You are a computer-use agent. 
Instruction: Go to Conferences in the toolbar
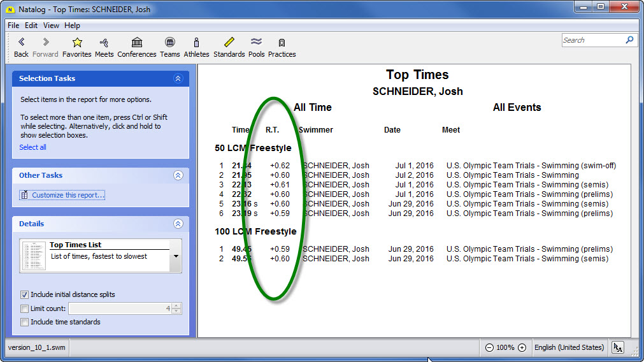click(x=137, y=43)
